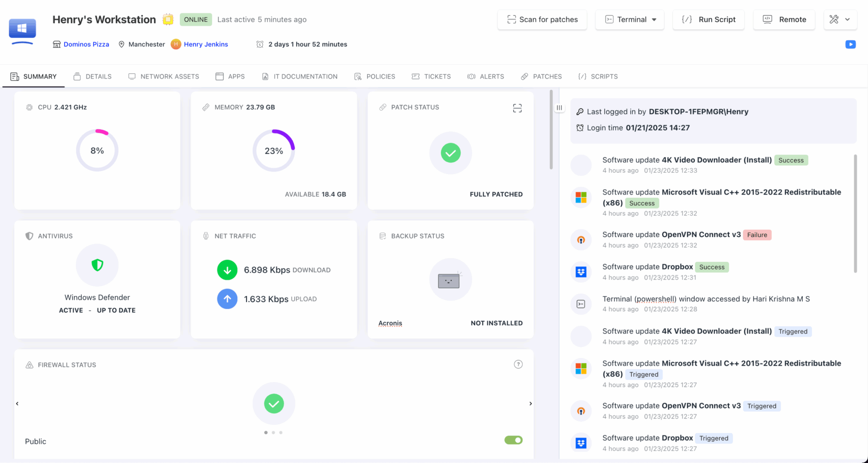The width and height of the screenshot is (868, 463).
Task: Click the Terminal powershell activity icon
Action: 581,304
